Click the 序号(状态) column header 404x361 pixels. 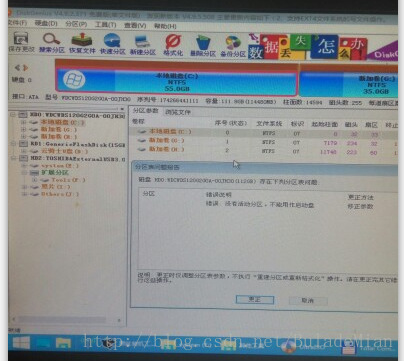230,123
